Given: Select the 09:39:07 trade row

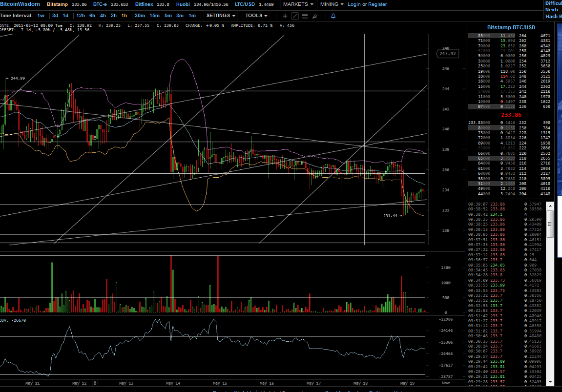Looking at the screenshot, I should (x=506, y=204).
